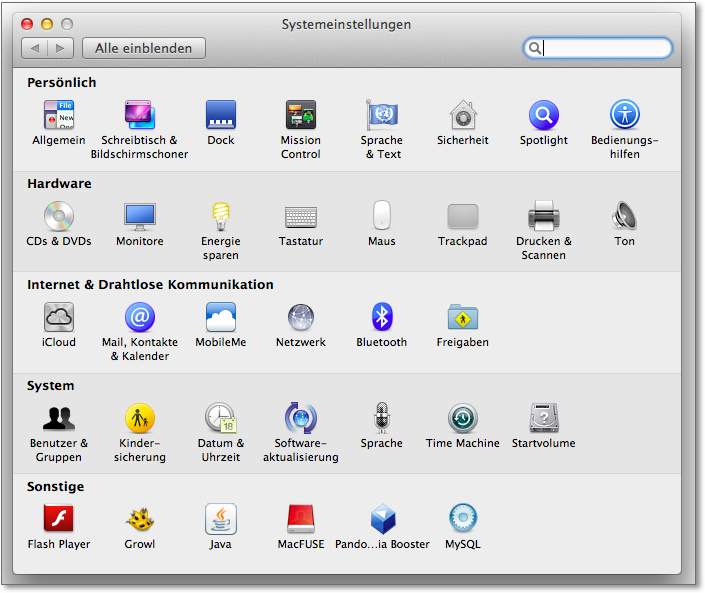The height and width of the screenshot is (593, 705).
Task: Open the Kindersicherung parental controls
Action: tap(139, 419)
